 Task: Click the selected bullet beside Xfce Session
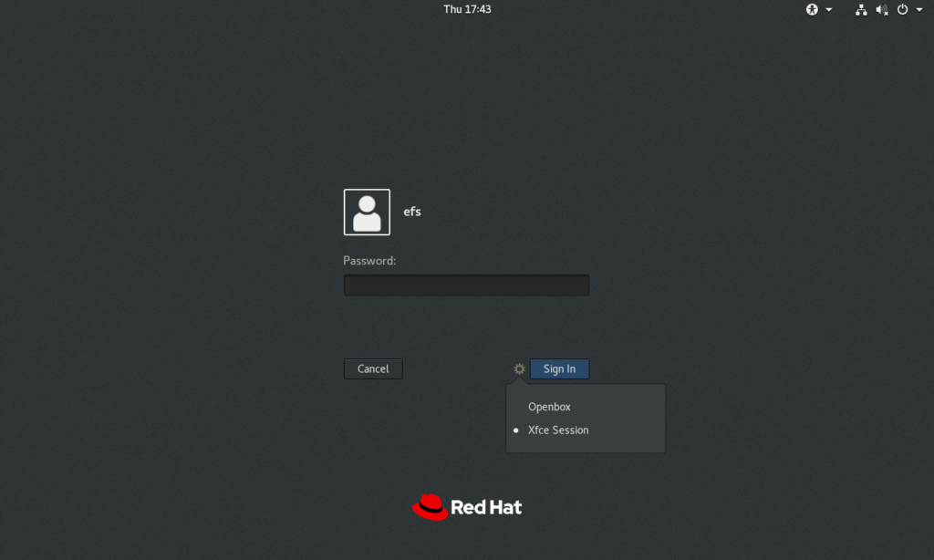pyautogui.click(x=516, y=430)
